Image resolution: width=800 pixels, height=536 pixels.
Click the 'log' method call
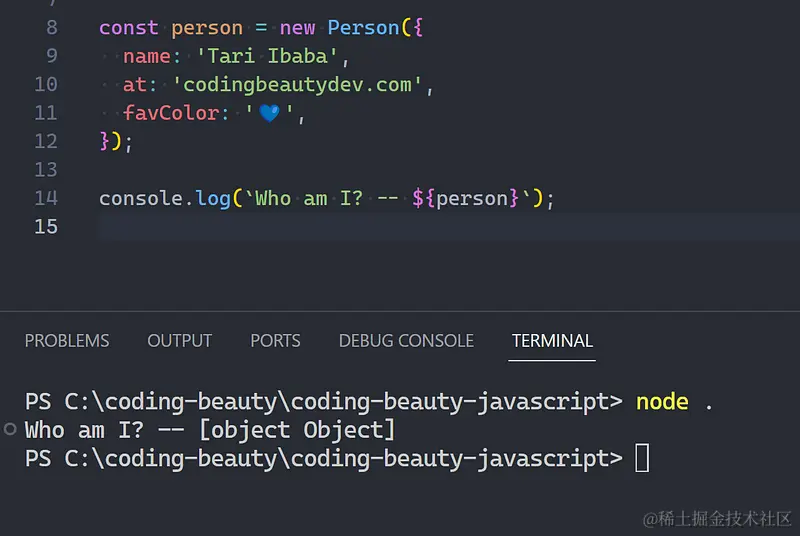(213, 199)
